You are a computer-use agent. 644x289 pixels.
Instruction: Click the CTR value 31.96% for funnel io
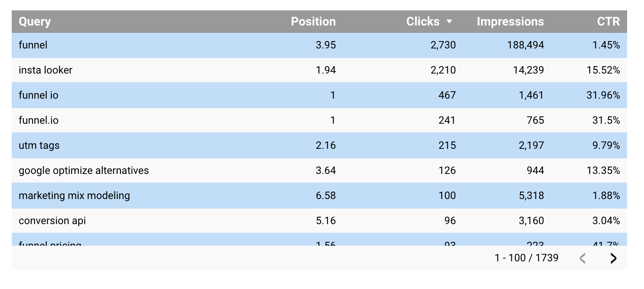click(x=603, y=95)
